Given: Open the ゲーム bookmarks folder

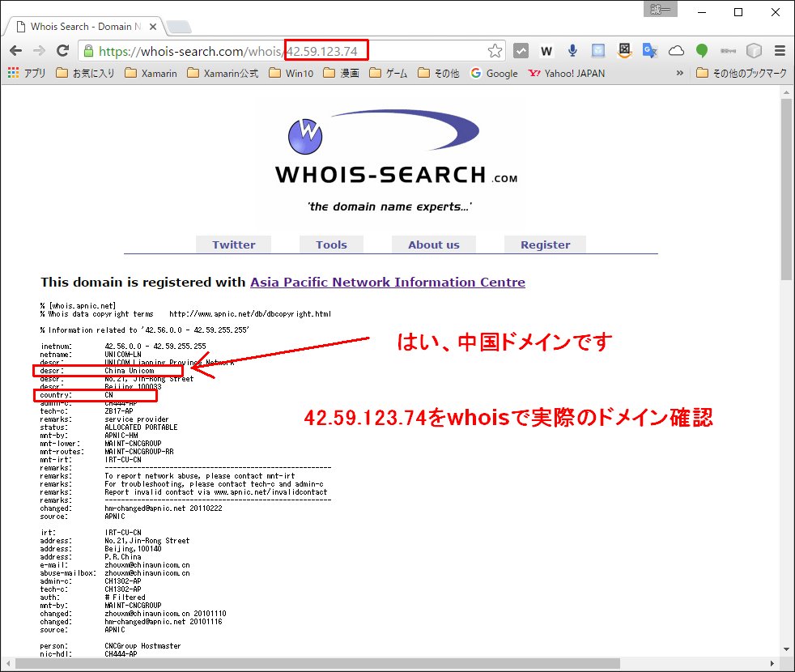Looking at the screenshot, I should click(389, 73).
